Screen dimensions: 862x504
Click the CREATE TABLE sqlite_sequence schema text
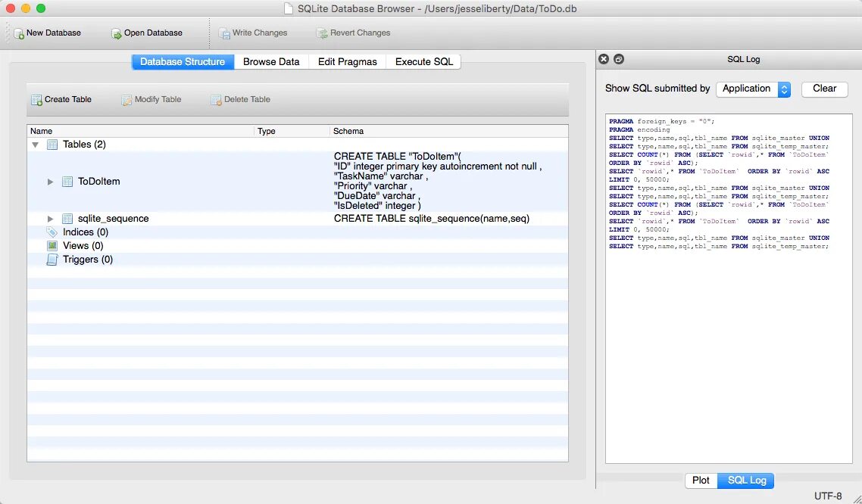pos(432,219)
